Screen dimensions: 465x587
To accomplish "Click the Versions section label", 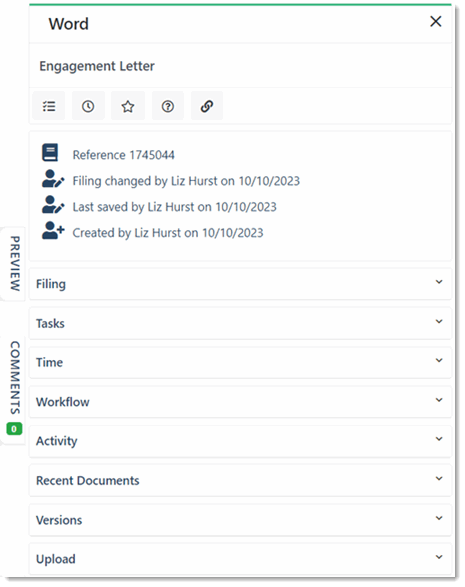I will click(x=59, y=520).
